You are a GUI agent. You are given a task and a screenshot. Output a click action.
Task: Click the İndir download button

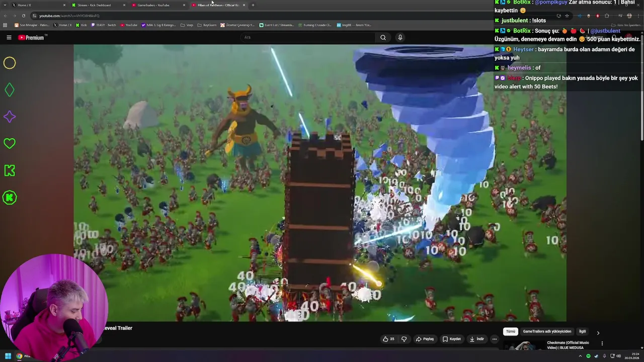(x=477, y=339)
